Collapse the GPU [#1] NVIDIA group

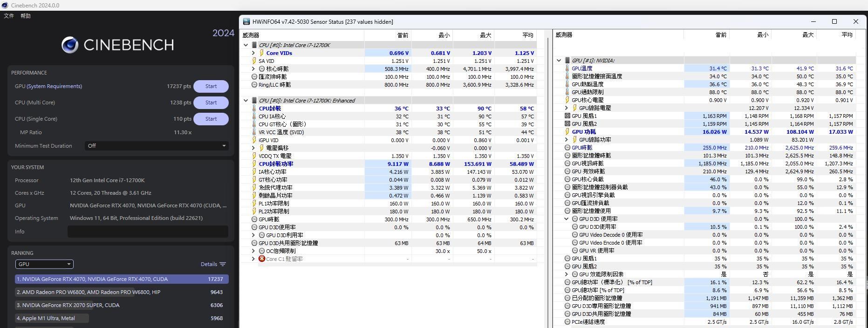pos(559,61)
